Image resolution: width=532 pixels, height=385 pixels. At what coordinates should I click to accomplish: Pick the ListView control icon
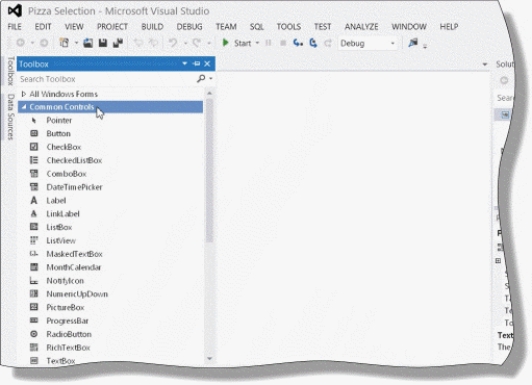[34, 240]
